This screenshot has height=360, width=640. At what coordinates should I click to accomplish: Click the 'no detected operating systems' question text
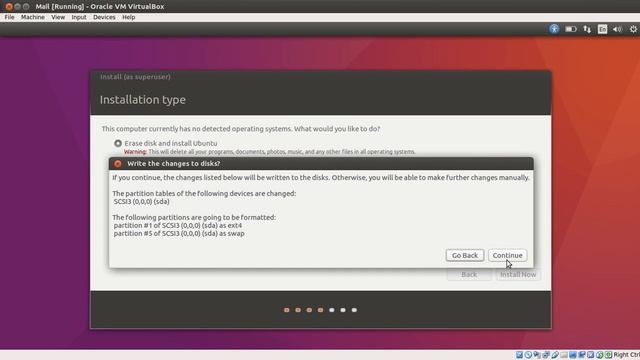[x=241, y=129]
